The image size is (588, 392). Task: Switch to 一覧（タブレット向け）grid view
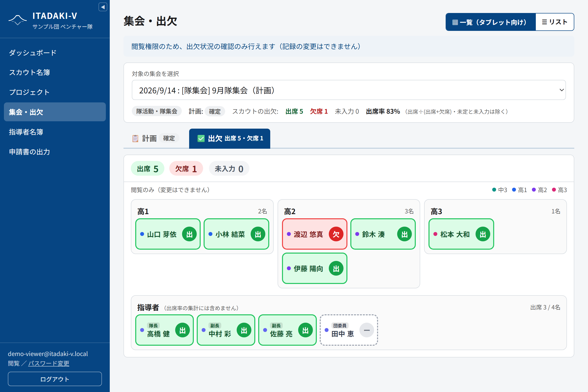[x=490, y=22]
